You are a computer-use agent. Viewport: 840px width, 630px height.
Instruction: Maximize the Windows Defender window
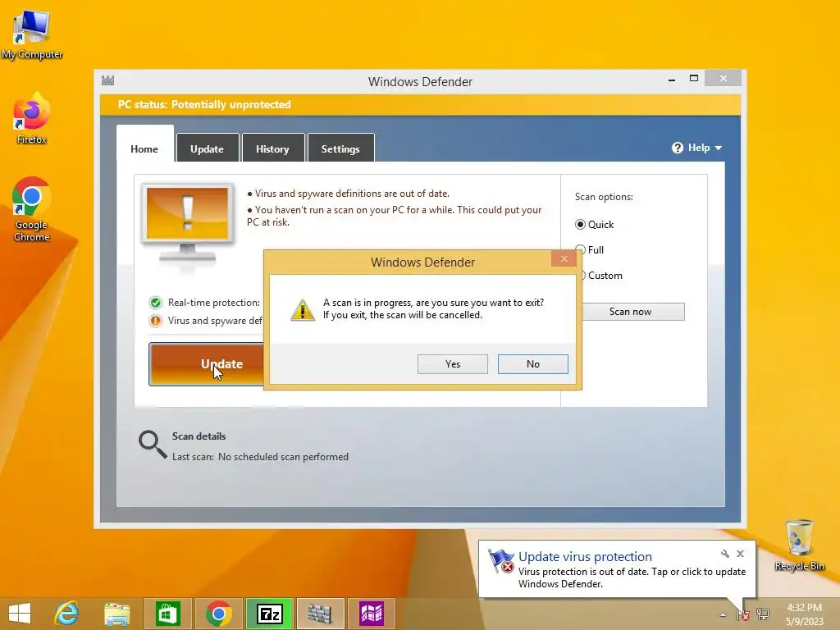694,79
